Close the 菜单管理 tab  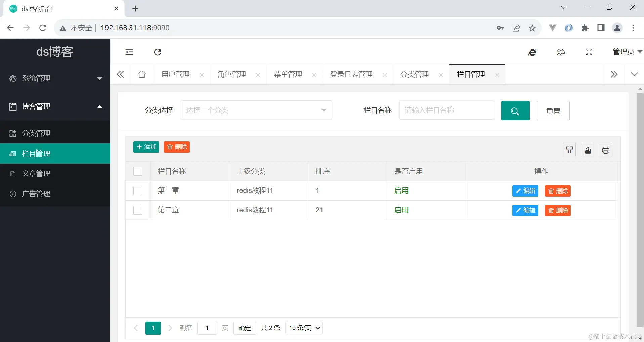click(x=314, y=75)
